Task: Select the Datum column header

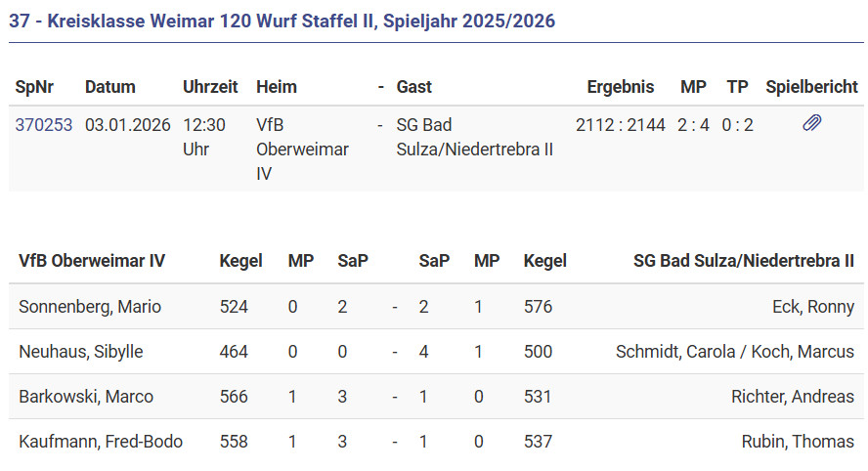Action: click(110, 87)
